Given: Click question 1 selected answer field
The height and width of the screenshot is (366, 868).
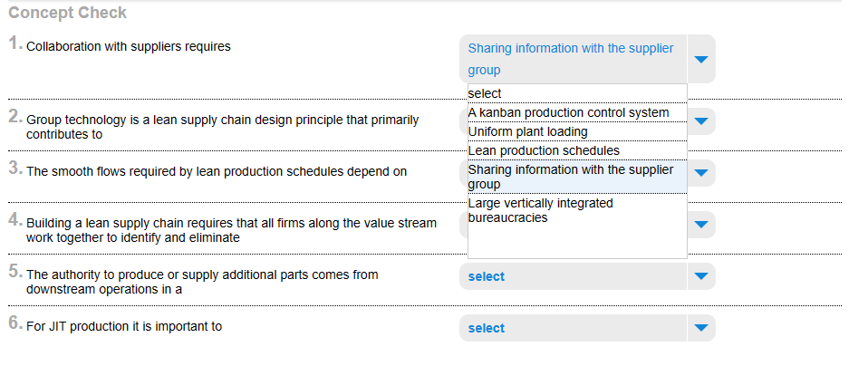Looking at the screenshot, I should tap(573, 59).
